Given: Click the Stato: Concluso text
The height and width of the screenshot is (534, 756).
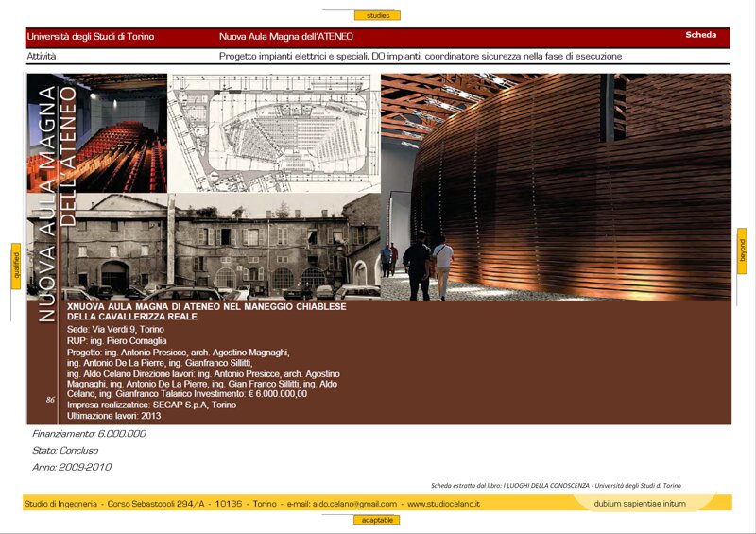Looking at the screenshot, I should pyautogui.click(x=65, y=450).
